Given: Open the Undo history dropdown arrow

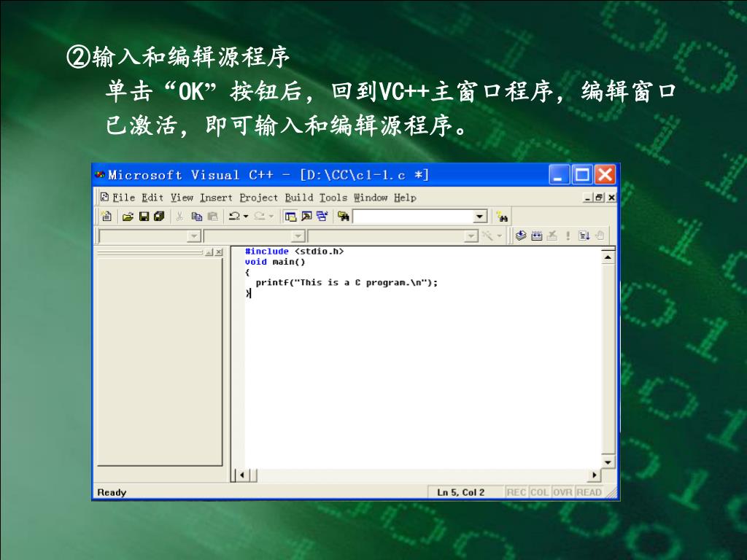Looking at the screenshot, I should (x=246, y=216).
